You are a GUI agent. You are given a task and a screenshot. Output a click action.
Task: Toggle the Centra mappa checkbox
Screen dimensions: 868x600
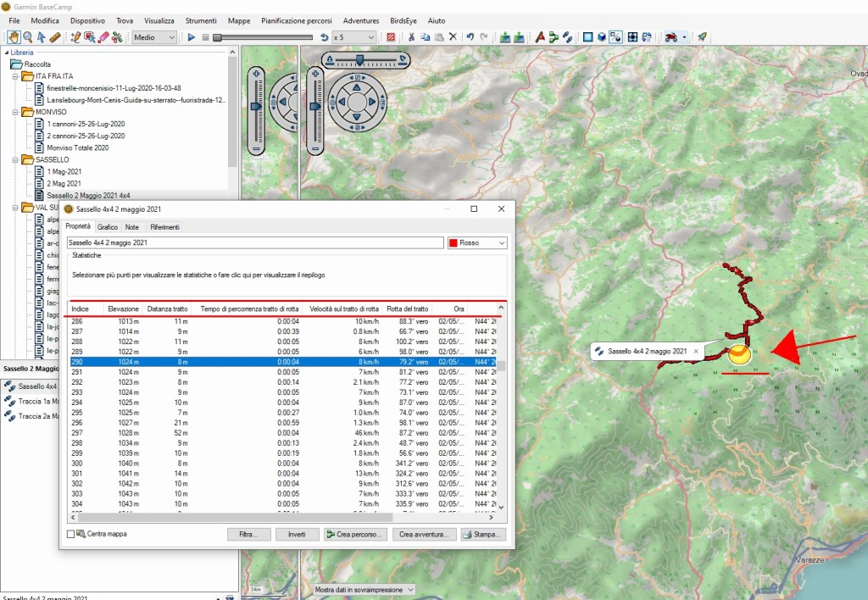pyautogui.click(x=71, y=535)
